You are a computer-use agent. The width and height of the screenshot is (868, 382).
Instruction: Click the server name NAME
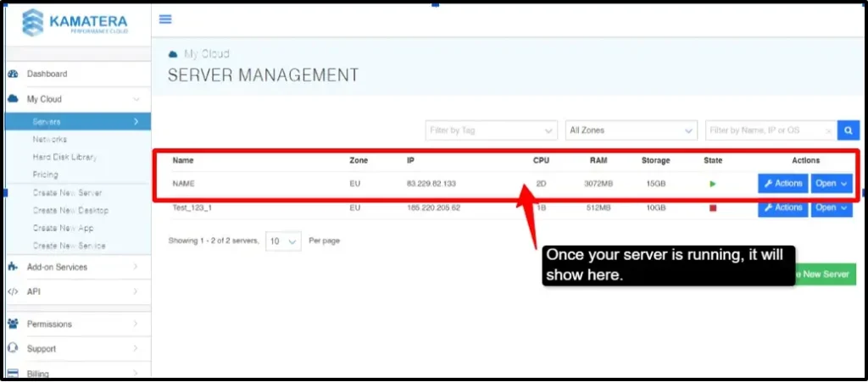click(183, 184)
